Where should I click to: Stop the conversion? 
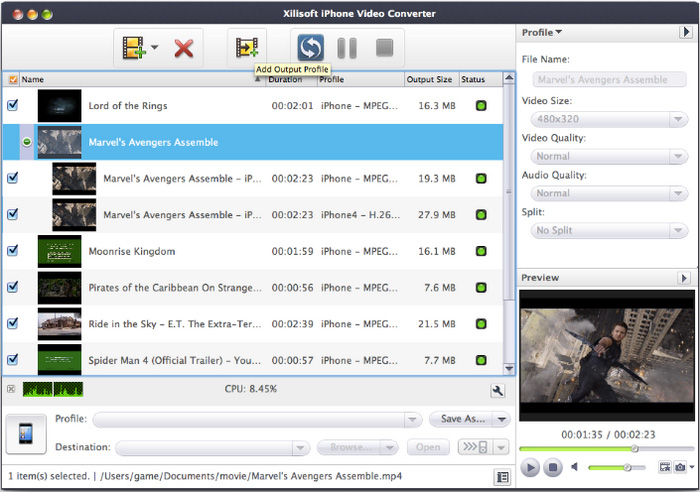[384, 48]
